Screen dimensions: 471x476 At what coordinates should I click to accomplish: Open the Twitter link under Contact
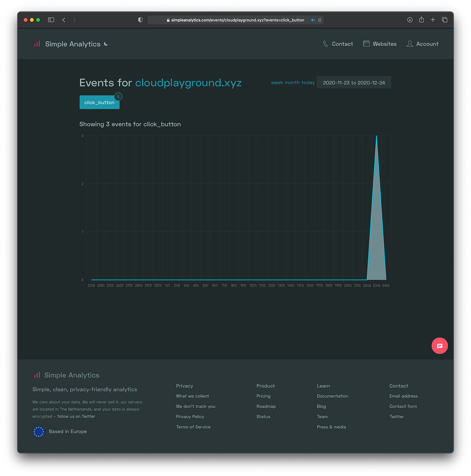click(x=396, y=416)
